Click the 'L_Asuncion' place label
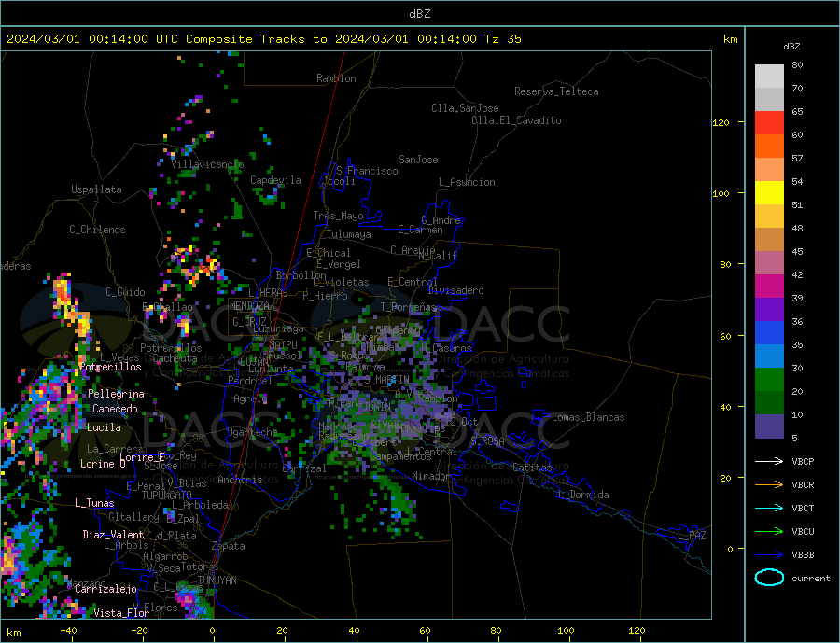This screenshot has height=643, width=840. [467, 182]
